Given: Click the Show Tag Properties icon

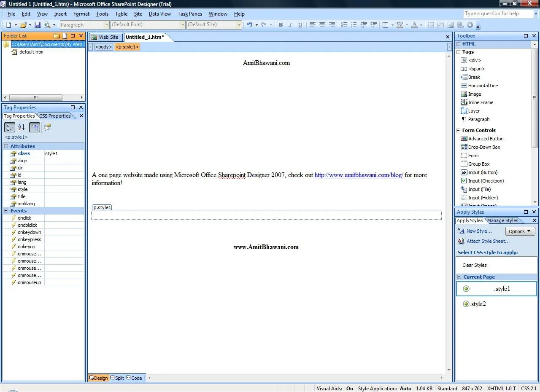Looking at the screenshot, I should 48,127.
